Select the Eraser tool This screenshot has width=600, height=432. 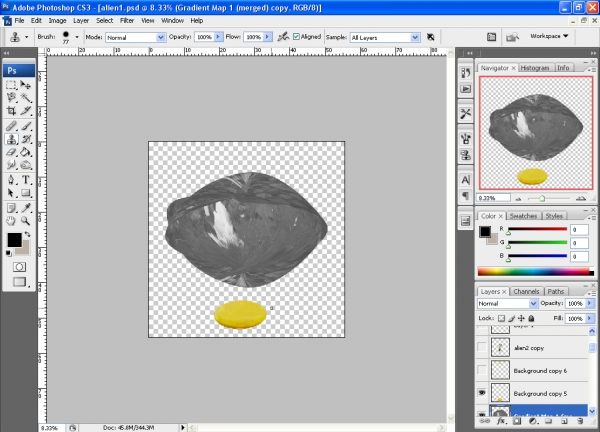tap(11, 152)
